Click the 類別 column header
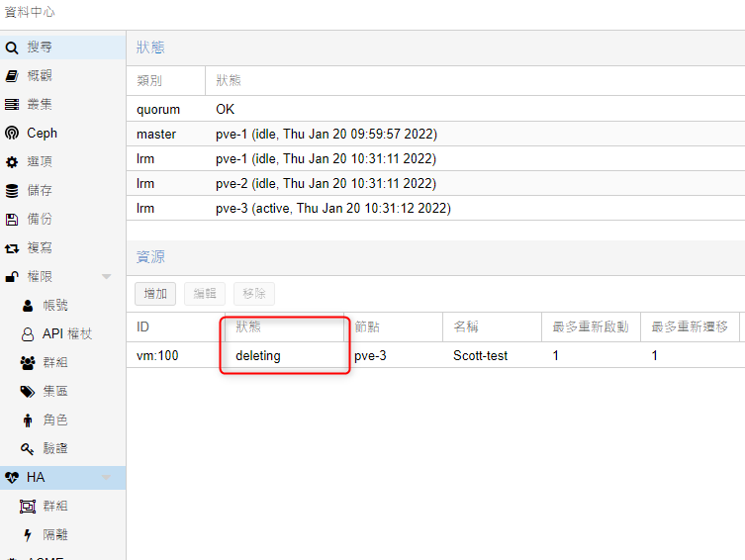This screenshot has height=560, width=745. 166,81
